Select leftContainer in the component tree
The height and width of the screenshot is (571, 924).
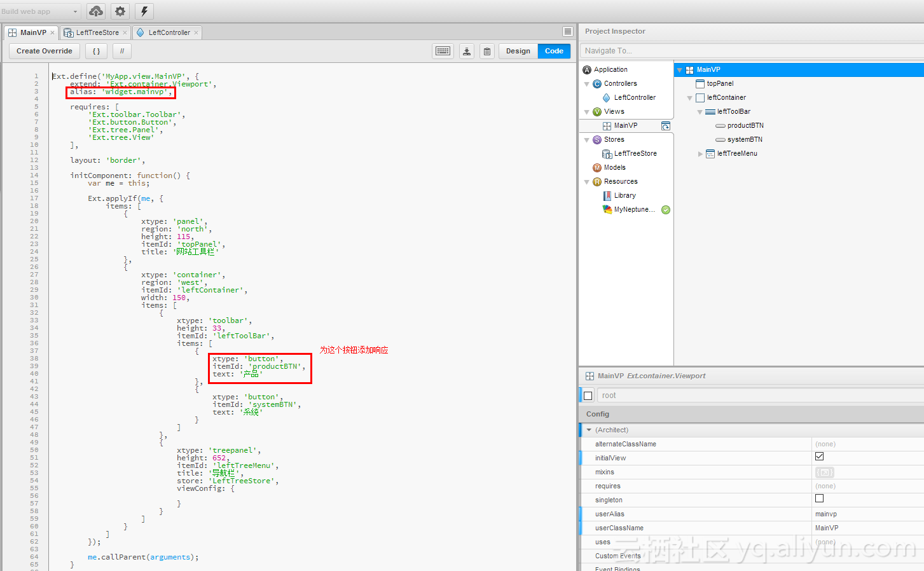coord(726,98)
